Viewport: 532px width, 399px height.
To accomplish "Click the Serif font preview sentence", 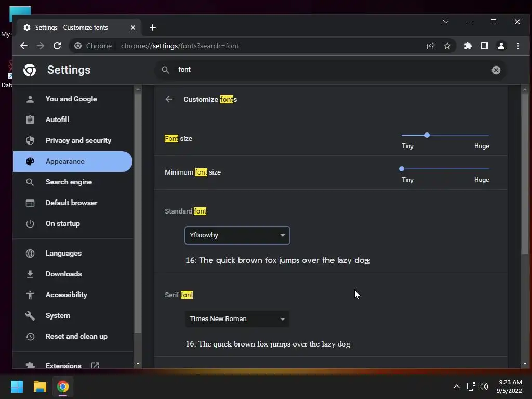I will click(268, 344).
